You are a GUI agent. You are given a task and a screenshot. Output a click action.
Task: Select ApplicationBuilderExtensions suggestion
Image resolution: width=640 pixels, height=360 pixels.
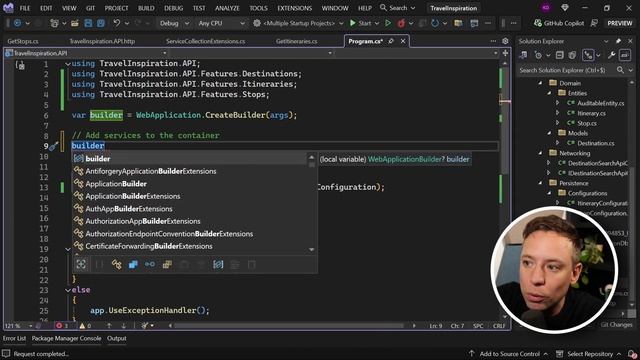190,196
